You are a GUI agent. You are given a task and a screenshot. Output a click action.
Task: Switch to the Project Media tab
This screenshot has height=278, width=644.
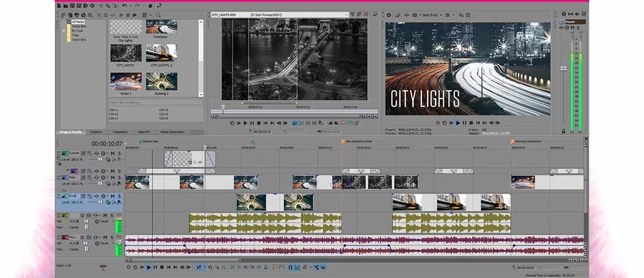point(70,132)
